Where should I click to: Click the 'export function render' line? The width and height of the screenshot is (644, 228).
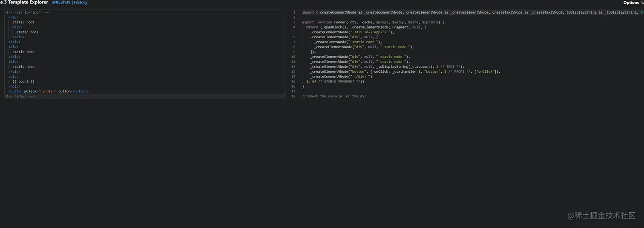[x=373, y=22]
